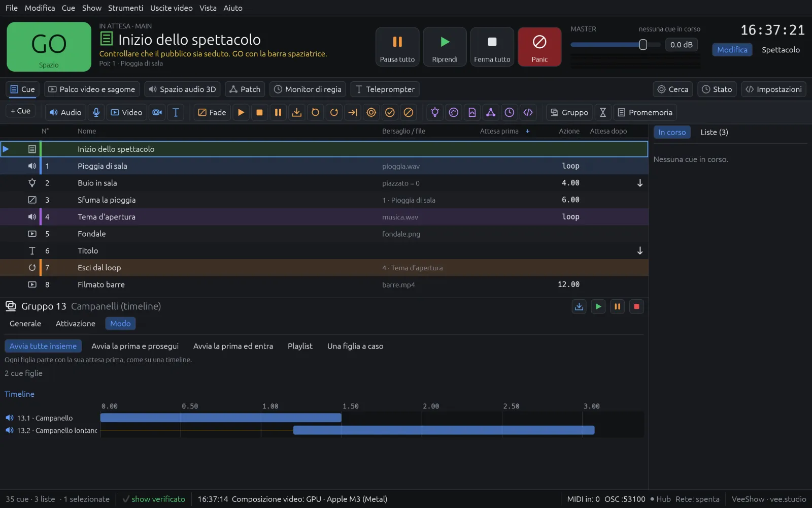Open the Patch view

(245, 89)
